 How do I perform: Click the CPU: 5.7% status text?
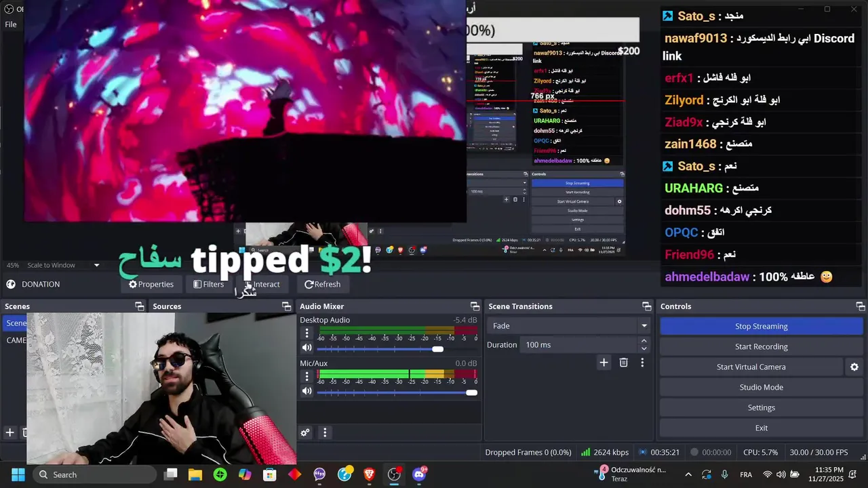point(760,452)
